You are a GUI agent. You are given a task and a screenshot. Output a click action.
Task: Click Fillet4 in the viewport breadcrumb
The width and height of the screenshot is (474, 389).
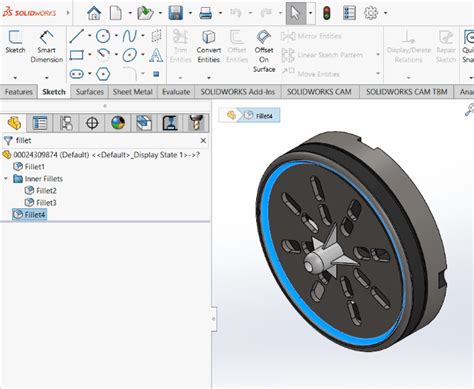coord(259,116)
